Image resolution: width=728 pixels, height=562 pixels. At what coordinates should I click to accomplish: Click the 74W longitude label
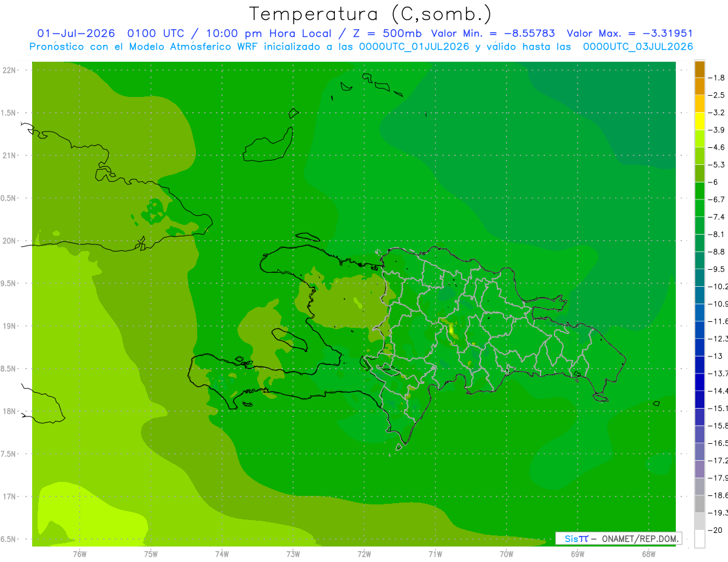click(221, 554)
